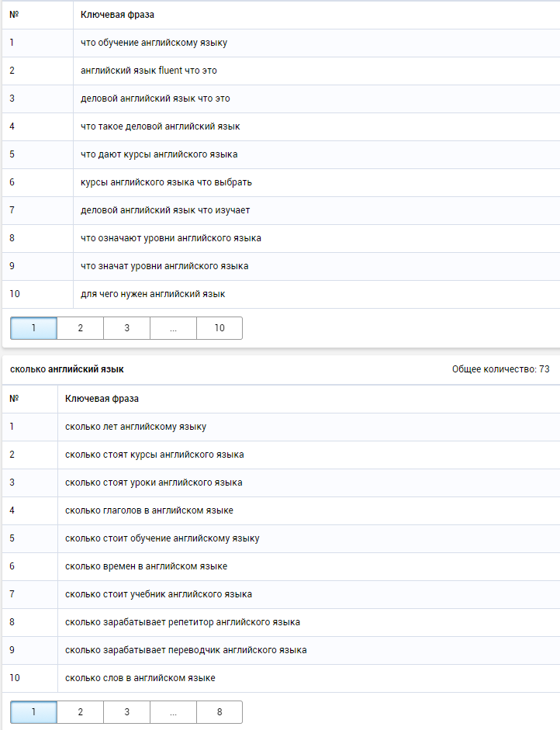
Task: Click 'сколько времен в английском языке' phrase
Action: 146,566
